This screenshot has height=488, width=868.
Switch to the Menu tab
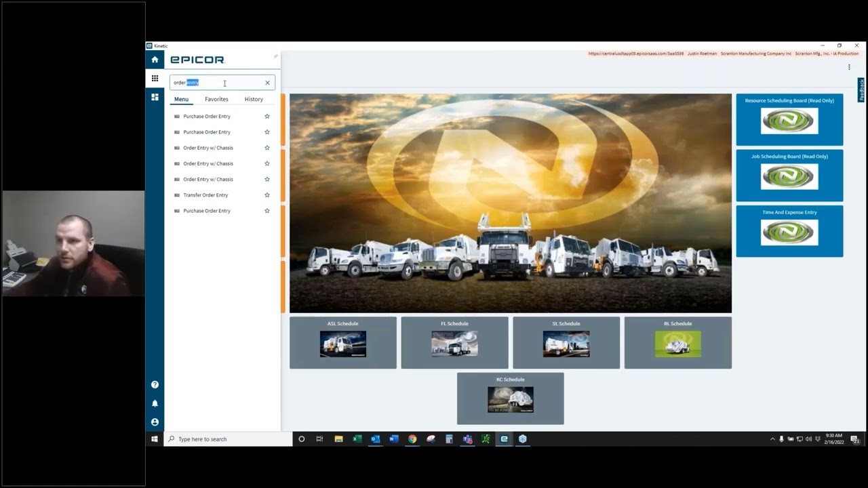point(181,99)
